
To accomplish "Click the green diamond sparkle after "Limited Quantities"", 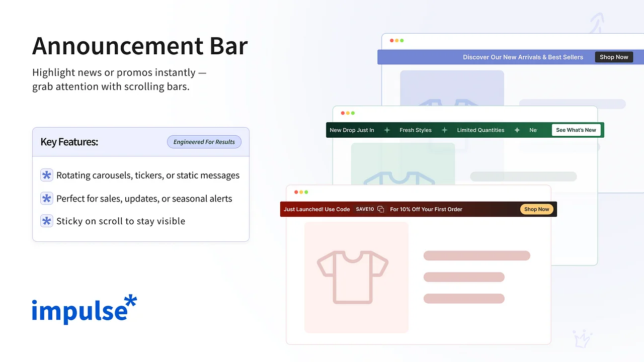I will pyautogui.click(x=517, y=130).
